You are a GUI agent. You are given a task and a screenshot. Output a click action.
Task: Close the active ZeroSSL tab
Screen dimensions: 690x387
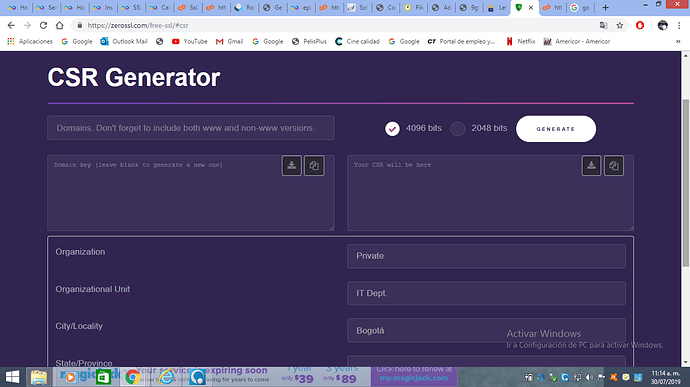[x=531, y=7]
